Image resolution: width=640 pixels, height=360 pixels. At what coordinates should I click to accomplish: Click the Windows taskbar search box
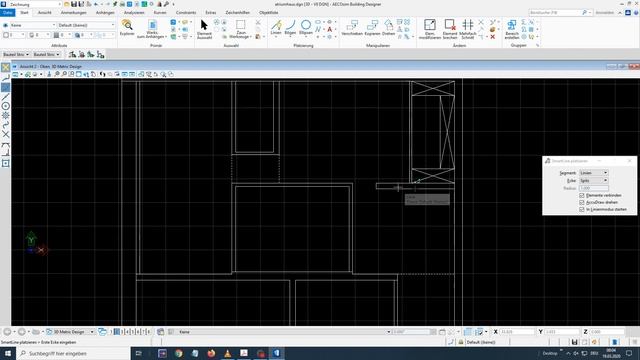73,353
